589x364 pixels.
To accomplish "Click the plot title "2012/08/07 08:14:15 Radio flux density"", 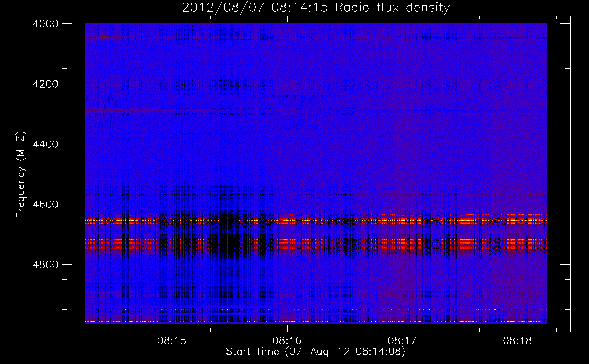I will 316,7.
